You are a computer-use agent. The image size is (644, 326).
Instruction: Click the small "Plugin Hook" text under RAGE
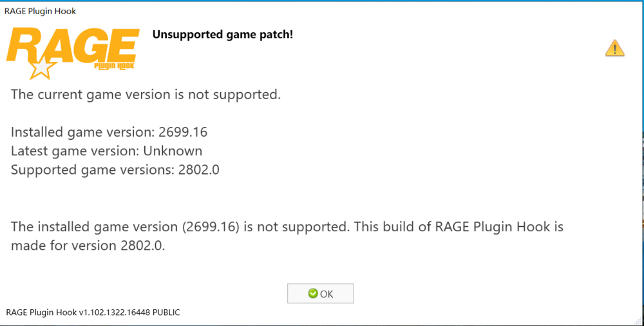113,66
